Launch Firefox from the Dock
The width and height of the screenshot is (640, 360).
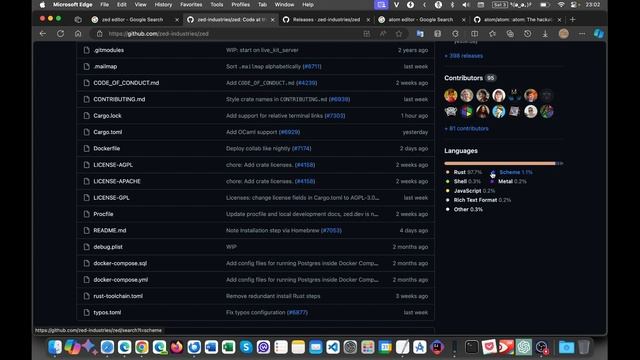click(x=176, y=347)
